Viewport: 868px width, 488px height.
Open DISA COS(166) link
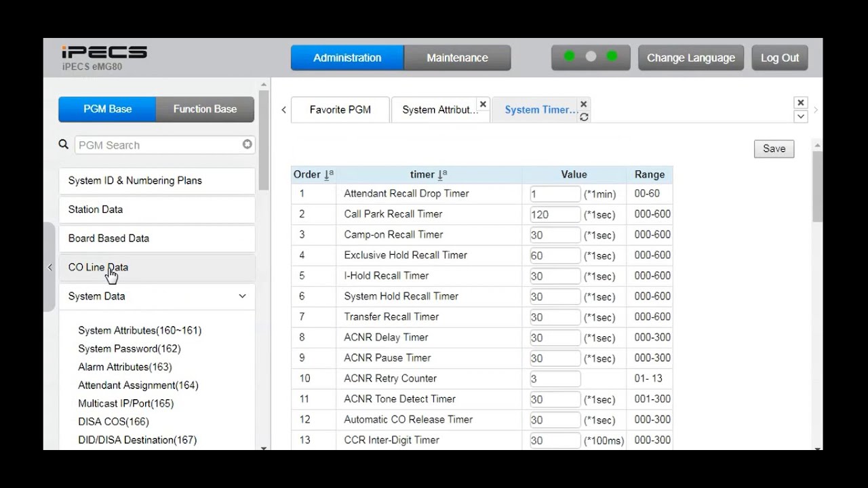point(113,422)
